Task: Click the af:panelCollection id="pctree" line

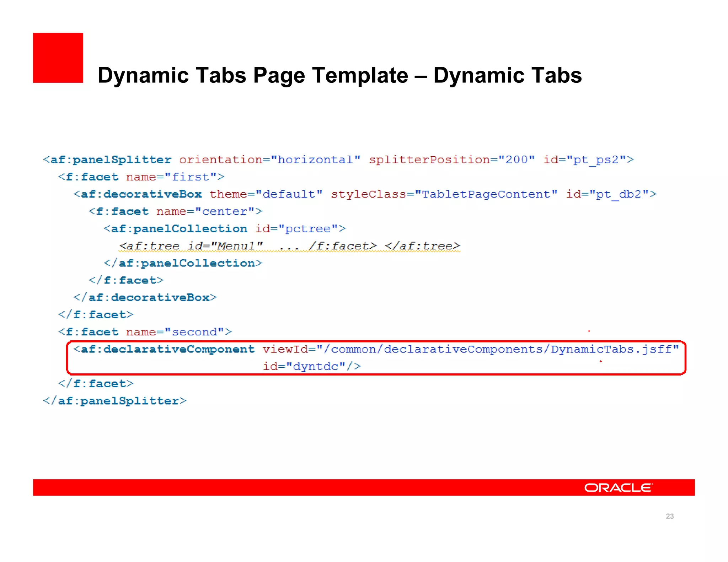Action: (225, 229)
